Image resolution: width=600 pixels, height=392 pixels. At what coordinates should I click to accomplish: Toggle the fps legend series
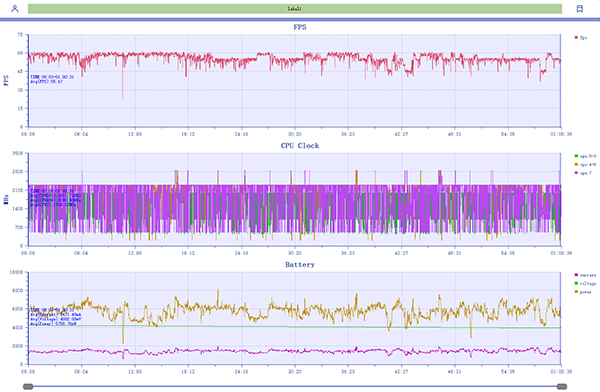(581, 38)
